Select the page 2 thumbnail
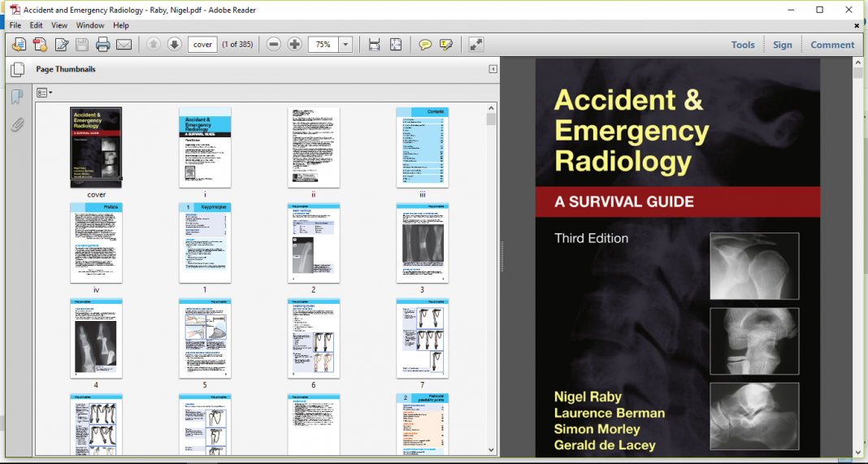Viewport: 868px width, 464px height. 314,243
